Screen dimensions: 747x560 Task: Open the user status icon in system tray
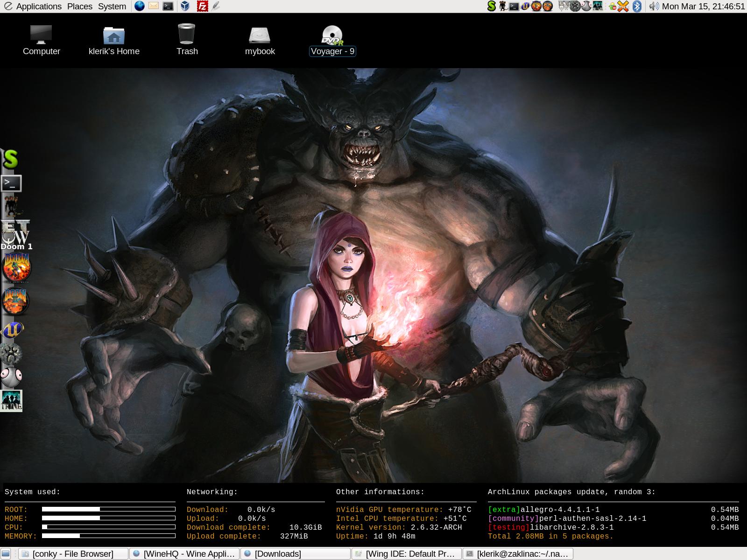coord(612,7)
